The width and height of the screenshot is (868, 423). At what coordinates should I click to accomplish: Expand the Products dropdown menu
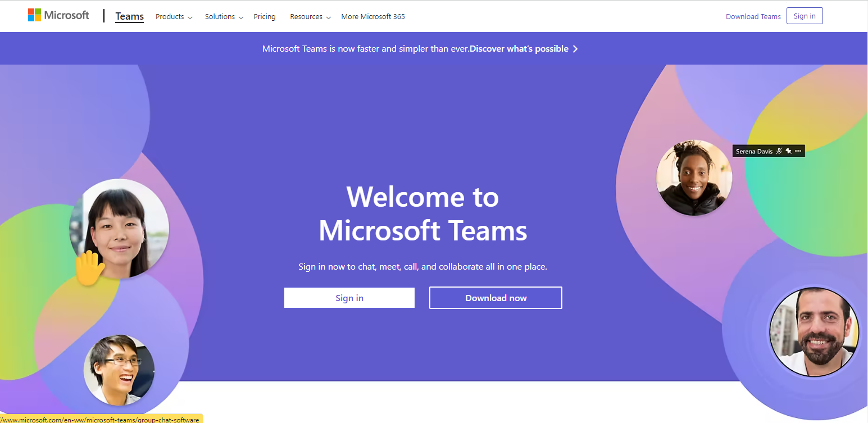174,17
